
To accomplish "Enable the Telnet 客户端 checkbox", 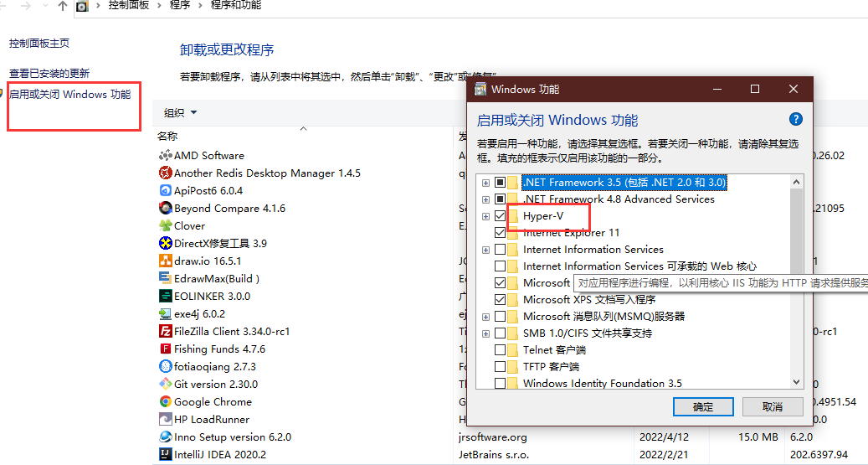I will [x=500, y=349].
